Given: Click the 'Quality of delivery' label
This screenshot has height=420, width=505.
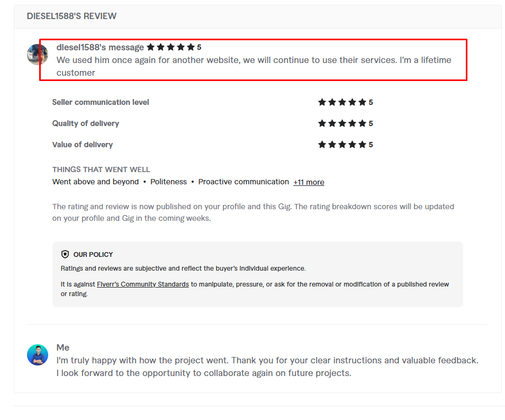Looking at the screenshot, I should (86, 123).
